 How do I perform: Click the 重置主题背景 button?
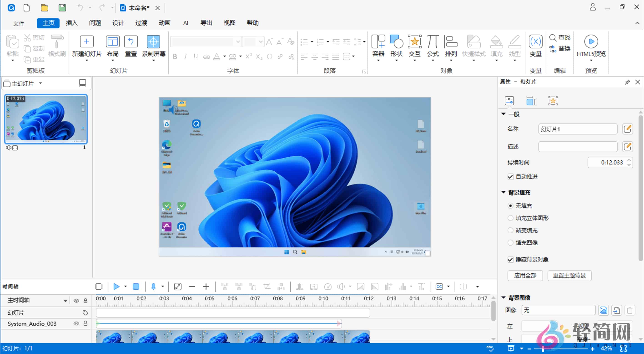pyautogui.click(x=569, y=275)
